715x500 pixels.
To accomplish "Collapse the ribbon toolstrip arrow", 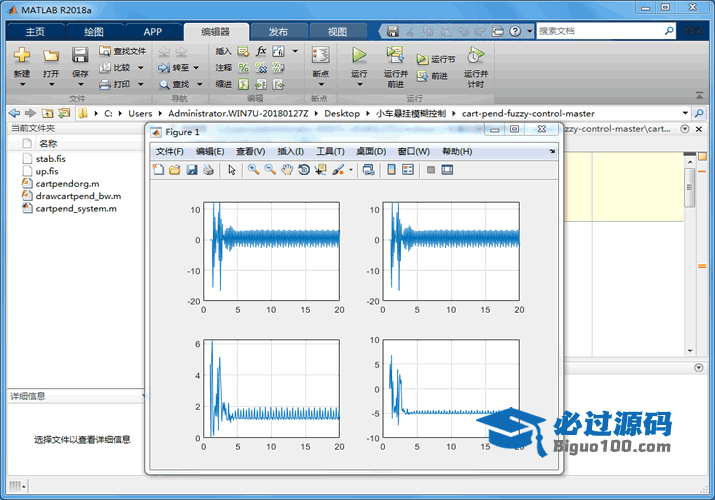I will click(x=699, y=95).
